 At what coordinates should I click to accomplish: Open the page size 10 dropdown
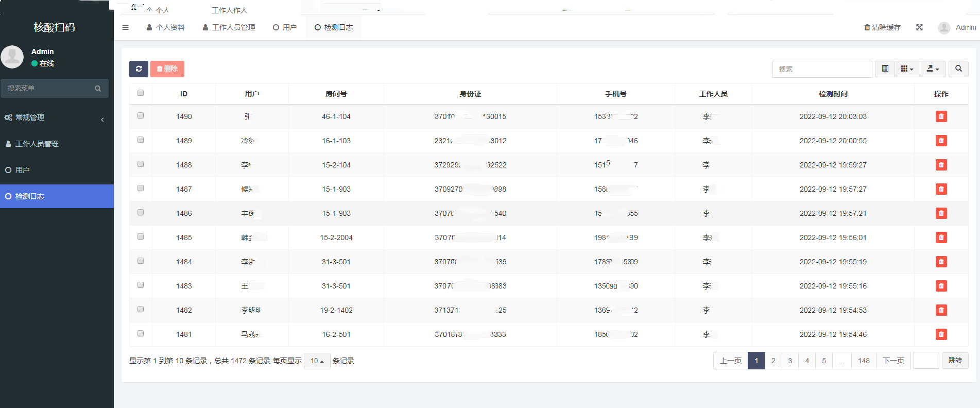[317, 361]
